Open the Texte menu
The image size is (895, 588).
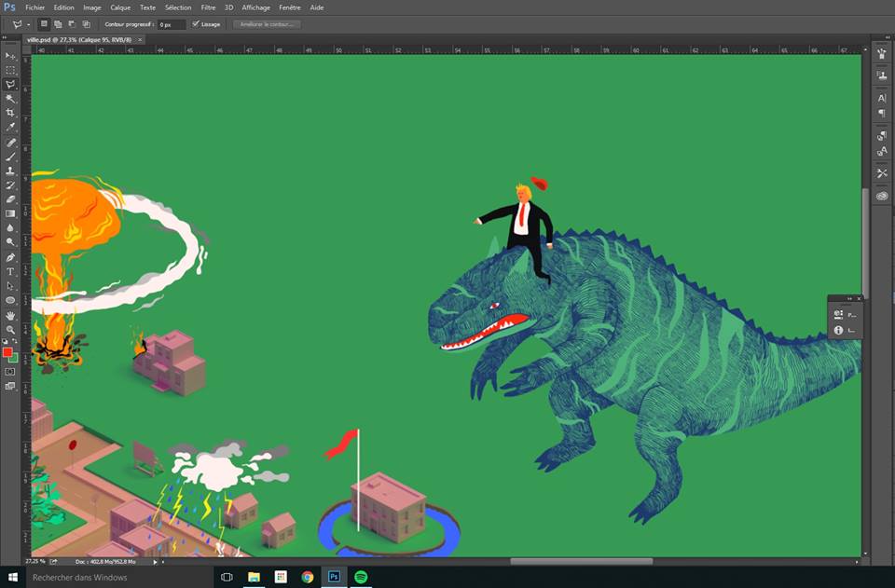(148, 7)
